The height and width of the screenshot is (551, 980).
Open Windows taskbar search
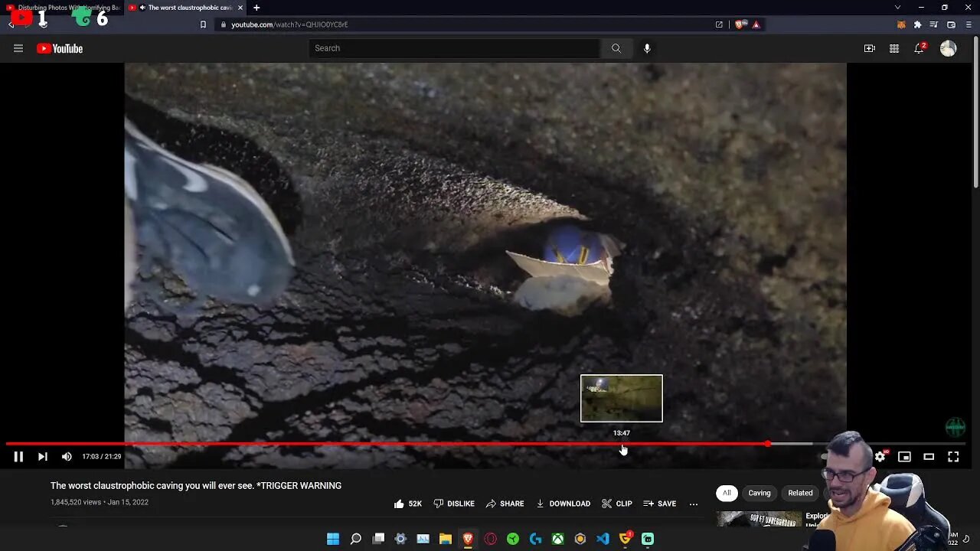pyautogui.click(x=356, y=539)
